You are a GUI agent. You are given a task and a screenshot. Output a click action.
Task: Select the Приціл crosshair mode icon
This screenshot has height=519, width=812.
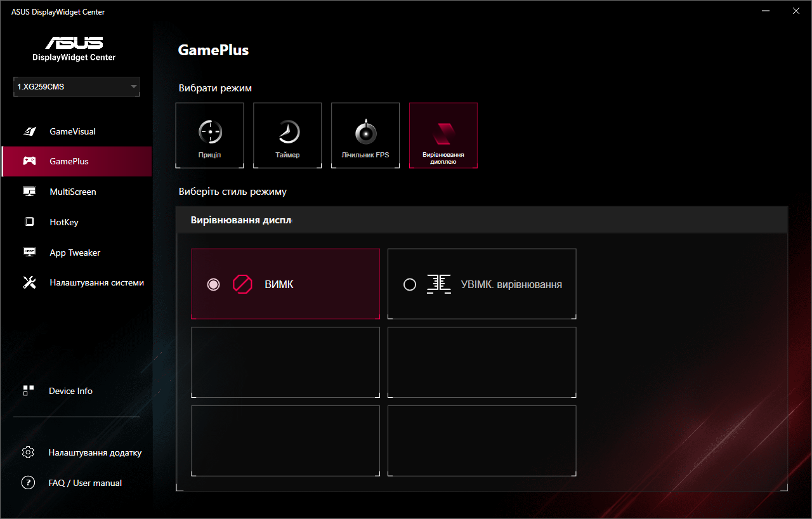click(x=209, y=135)
